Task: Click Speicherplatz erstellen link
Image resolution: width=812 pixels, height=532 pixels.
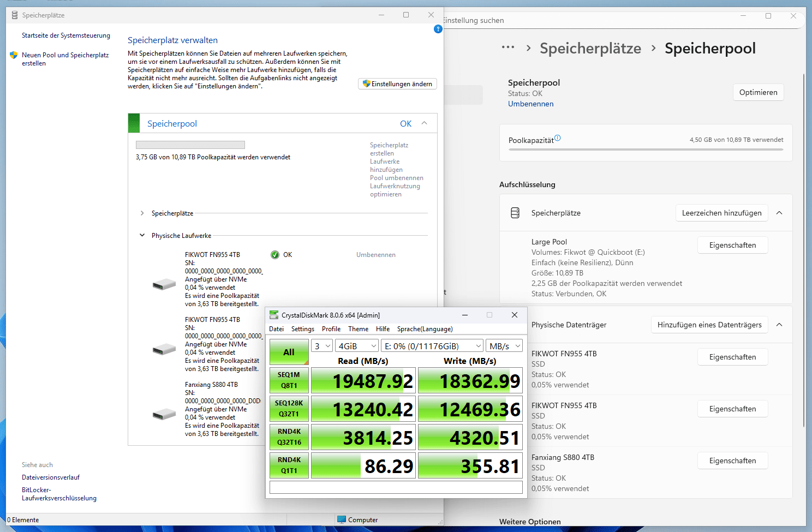Action: (389, 149)
